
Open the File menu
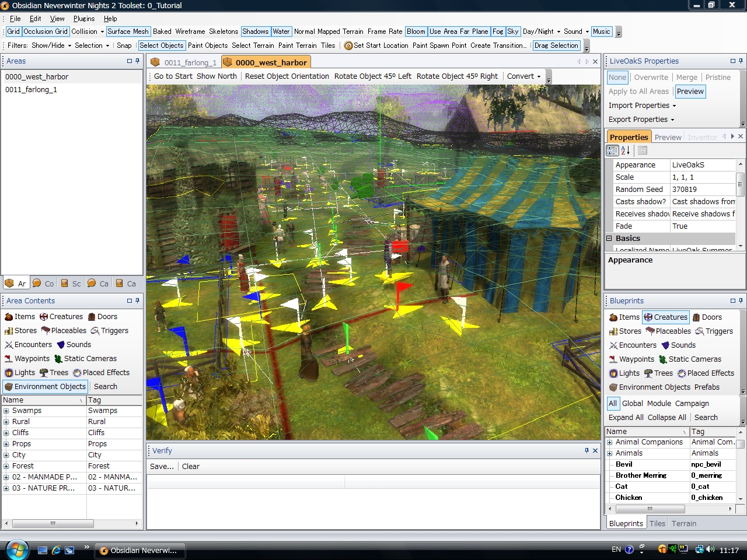pos(15,19)
